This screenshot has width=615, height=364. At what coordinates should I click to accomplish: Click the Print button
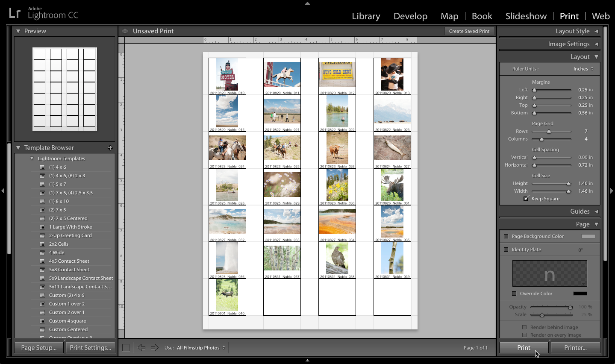click(523, 347)
